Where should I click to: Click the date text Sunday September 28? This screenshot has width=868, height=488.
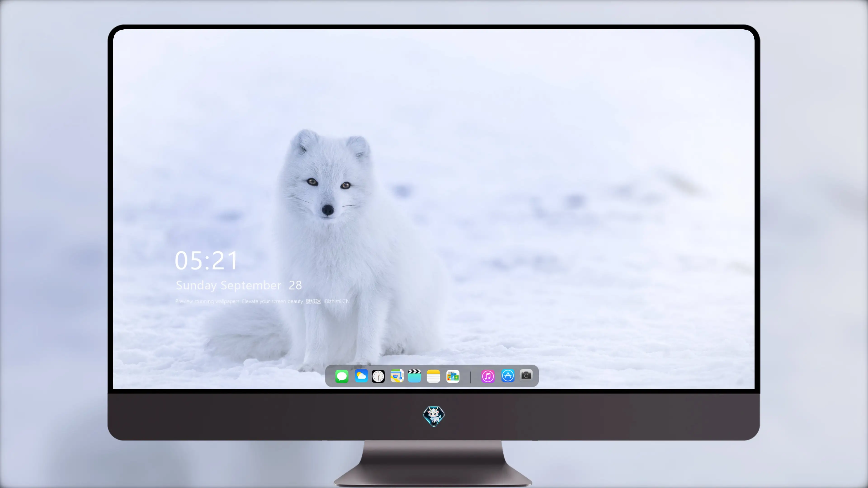click(239, 285)
